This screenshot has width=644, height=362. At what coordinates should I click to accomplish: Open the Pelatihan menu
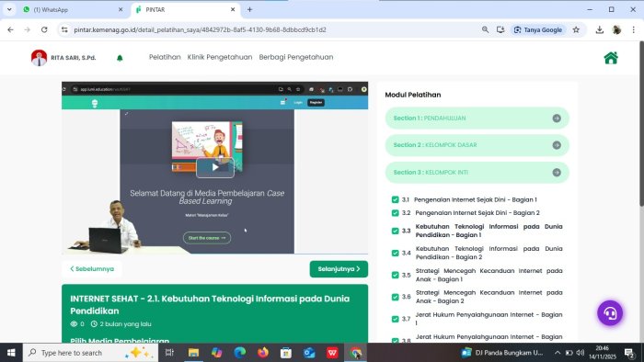point(165,57)
